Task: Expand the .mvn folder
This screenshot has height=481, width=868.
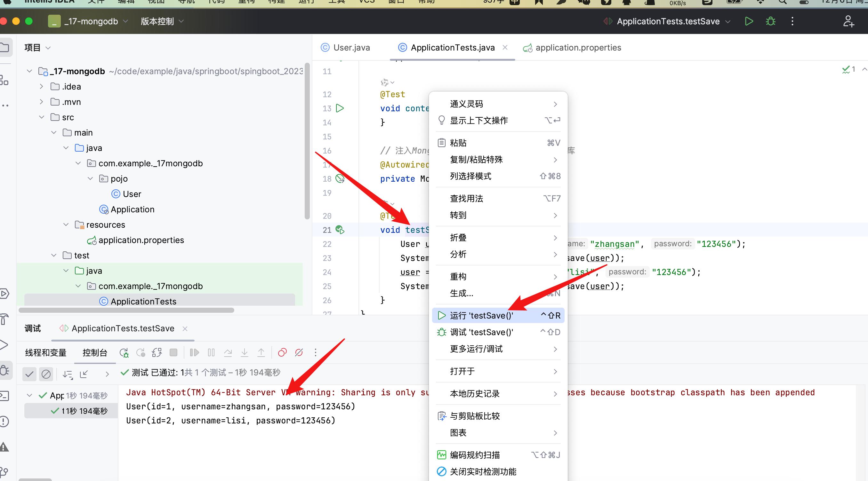Action: point(41,102)
